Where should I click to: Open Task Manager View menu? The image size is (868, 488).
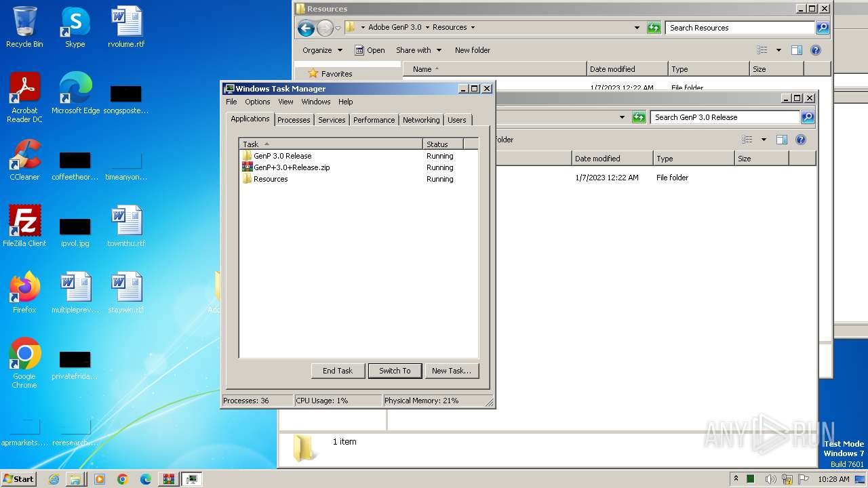click(x=285, y=102)
